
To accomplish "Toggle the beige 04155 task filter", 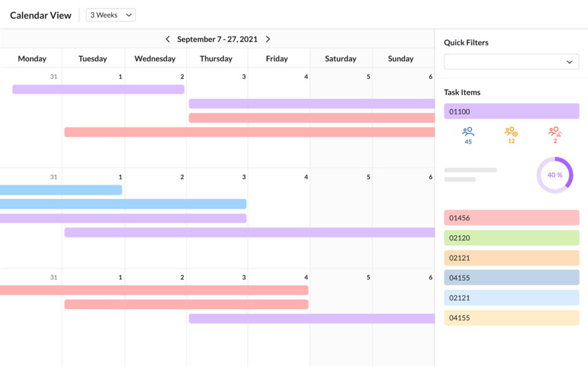I will click(x=511, y=318).
